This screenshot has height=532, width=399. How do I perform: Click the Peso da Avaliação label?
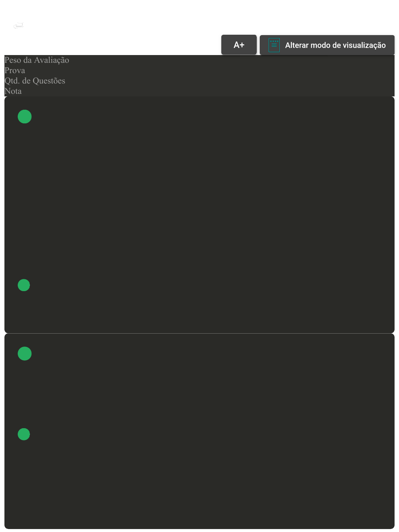coord(37,60)
